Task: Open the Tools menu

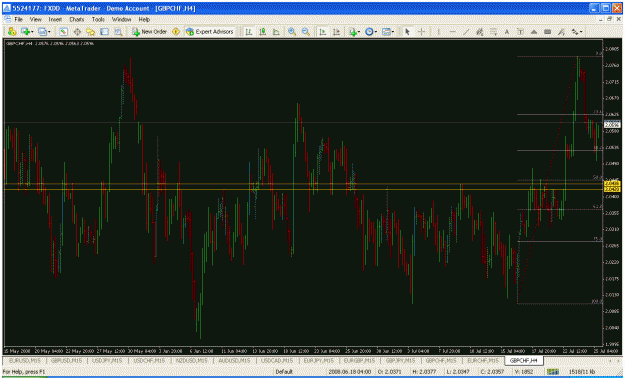Action: 98,19
